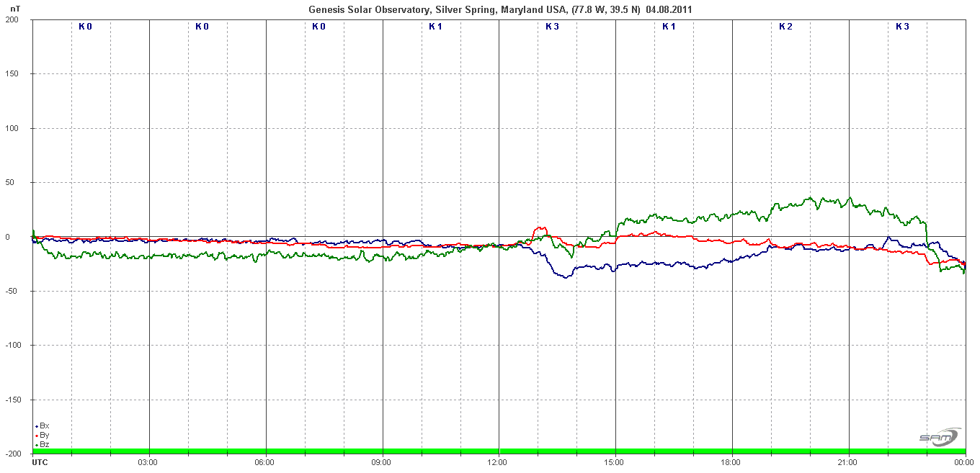The width and height of the screenshot is (980, 473).
Task: Select the K 2 index label
Action: click(785, 27)
